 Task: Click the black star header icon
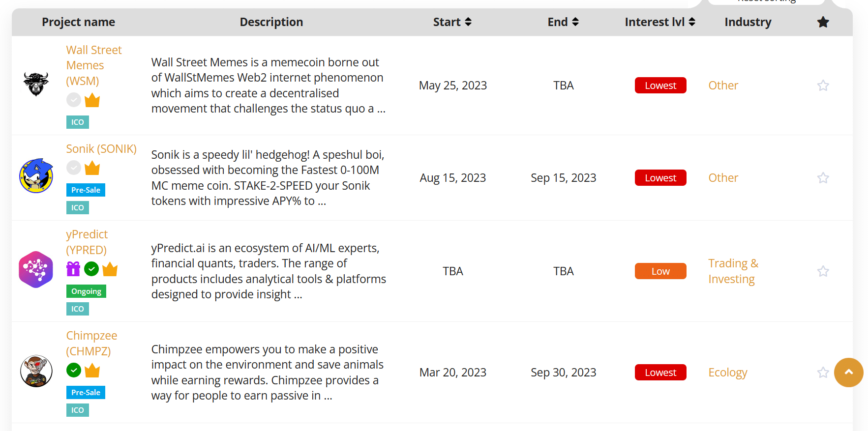(x=823, y=22)
